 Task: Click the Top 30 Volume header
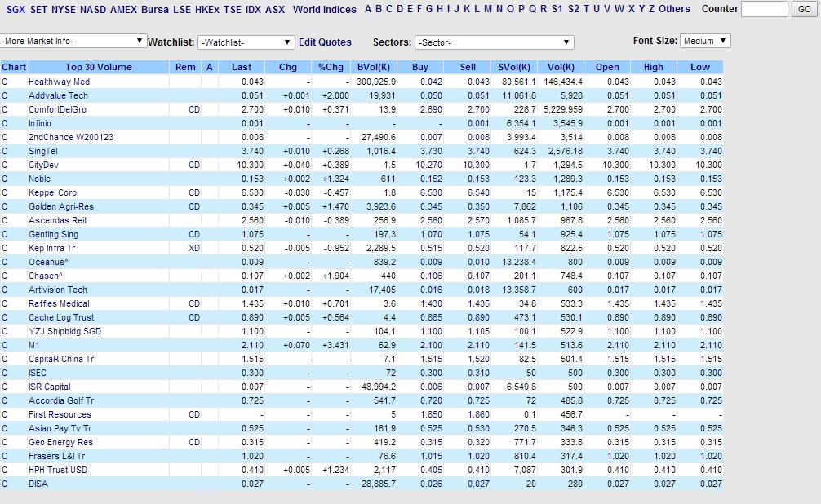[99, 67]
